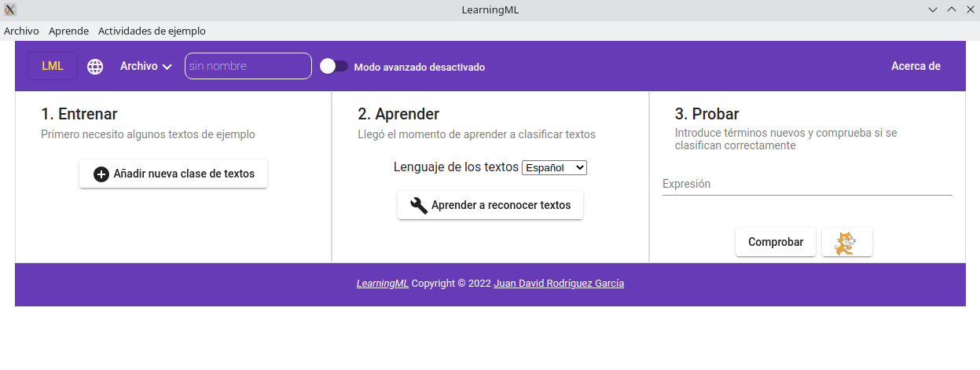Click the plus circle icon for new class
The height and width of the screenshot is (370, 980).
(x=101, y=174)
